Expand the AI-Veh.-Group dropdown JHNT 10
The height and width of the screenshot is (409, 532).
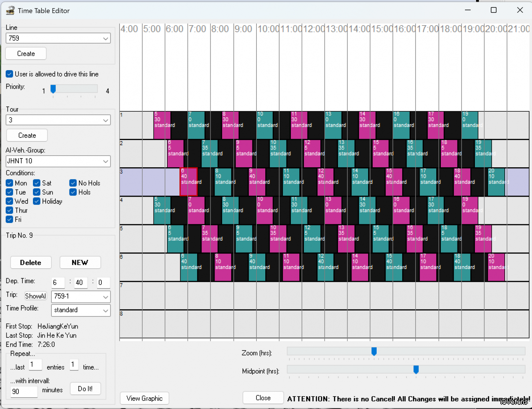pyautogui.click(x=58, y=161)
